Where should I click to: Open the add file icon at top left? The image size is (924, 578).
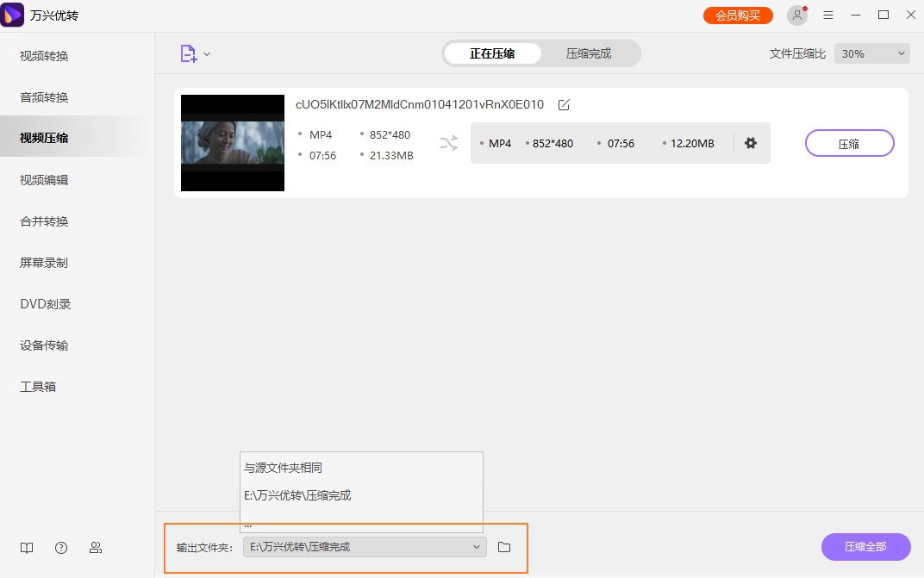[186, 53]
